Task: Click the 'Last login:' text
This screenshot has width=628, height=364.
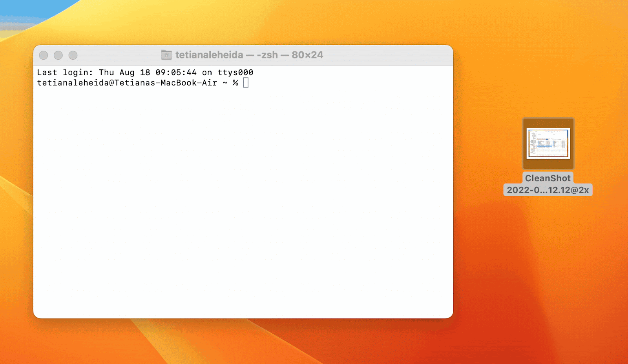Action: click(x=65, y=73)
